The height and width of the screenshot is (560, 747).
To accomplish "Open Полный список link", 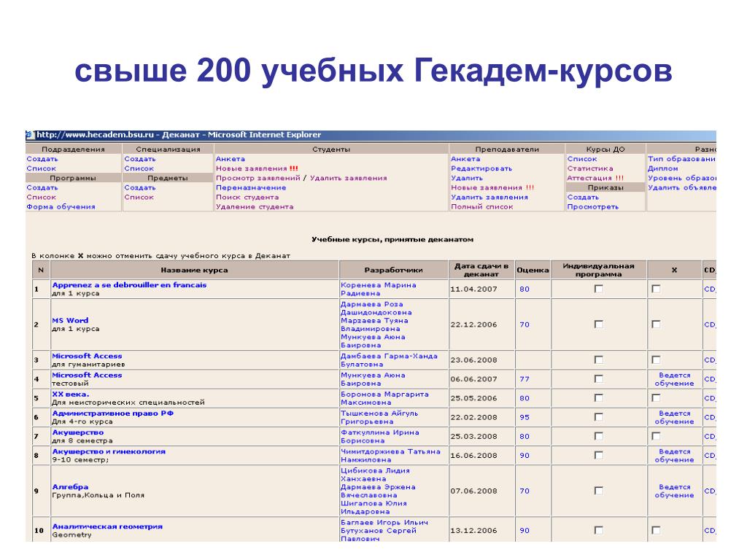I will (x=482, y=206).
